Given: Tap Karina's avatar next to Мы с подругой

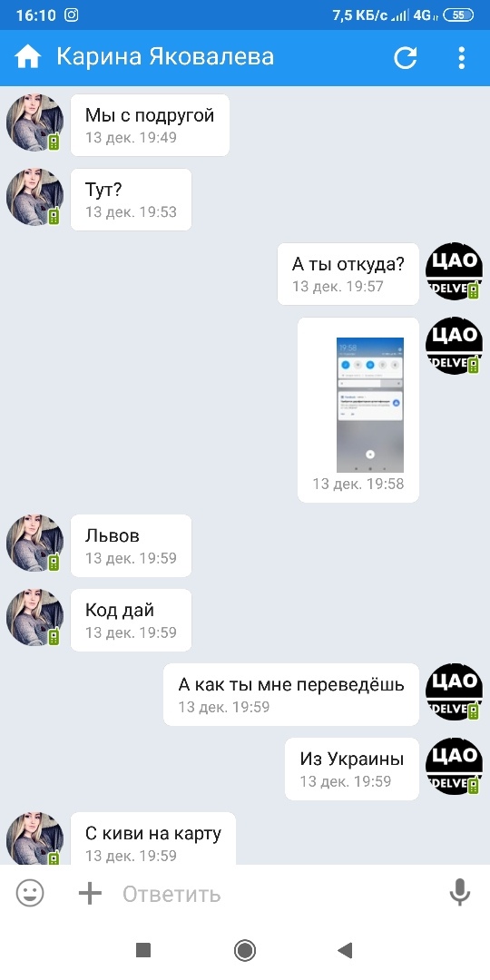Looking at the screenshot, I should (35, 122).
